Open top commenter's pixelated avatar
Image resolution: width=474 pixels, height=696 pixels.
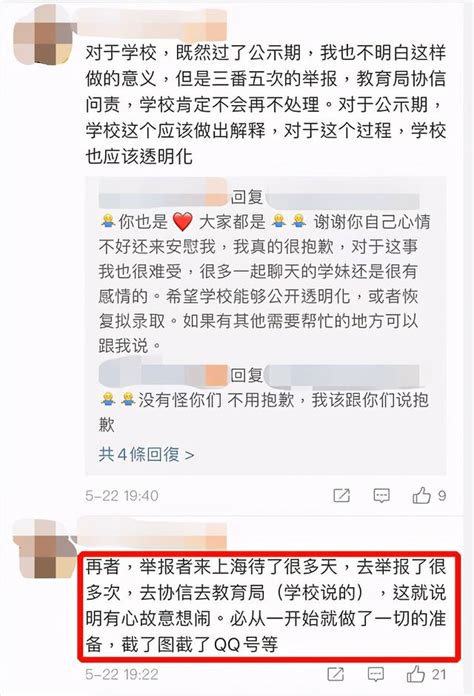tap(43, 35)
